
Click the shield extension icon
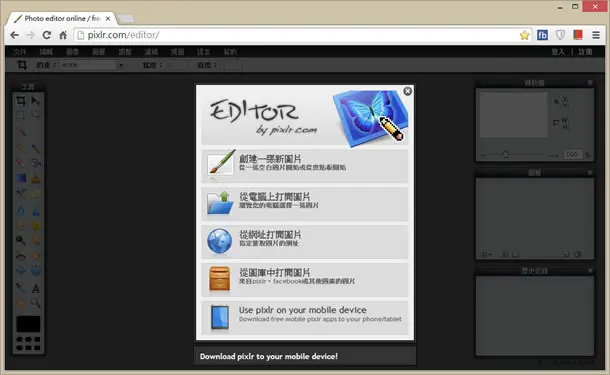click(560, 35)
